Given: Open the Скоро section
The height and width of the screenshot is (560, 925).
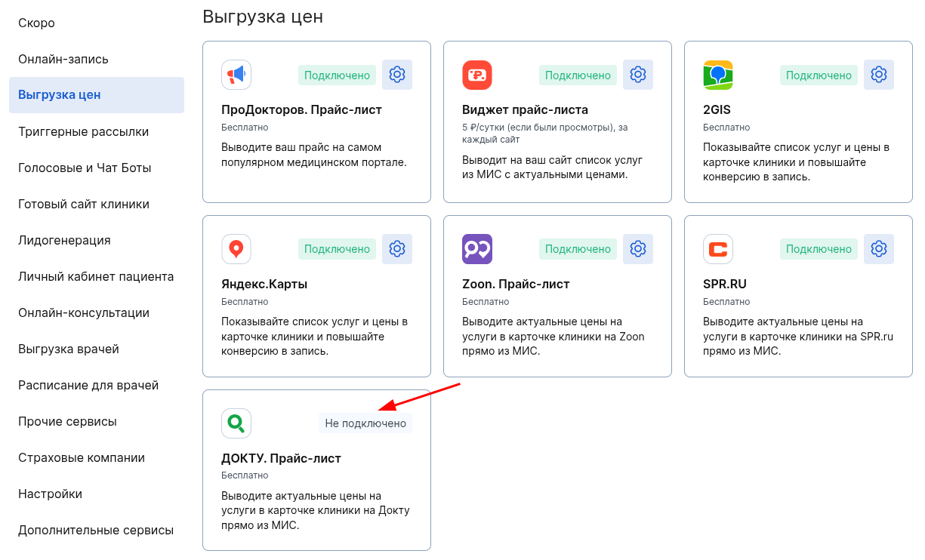Looking at the screenshot, I should (x=97, y=23).
